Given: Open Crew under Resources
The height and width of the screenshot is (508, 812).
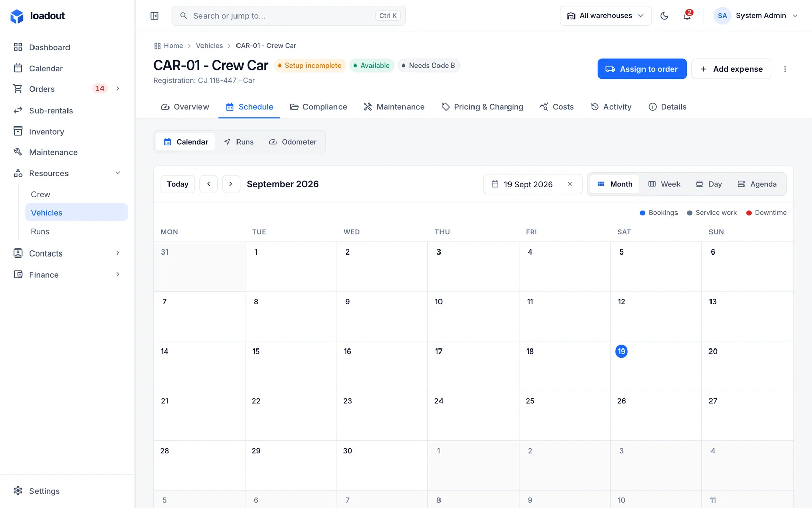Looking at the screenshot, I should (77, 194).
